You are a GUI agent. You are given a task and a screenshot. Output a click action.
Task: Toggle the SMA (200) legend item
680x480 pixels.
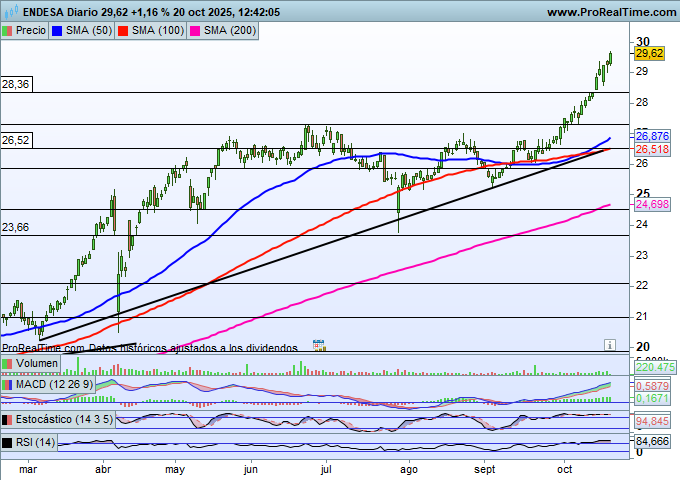222,31
